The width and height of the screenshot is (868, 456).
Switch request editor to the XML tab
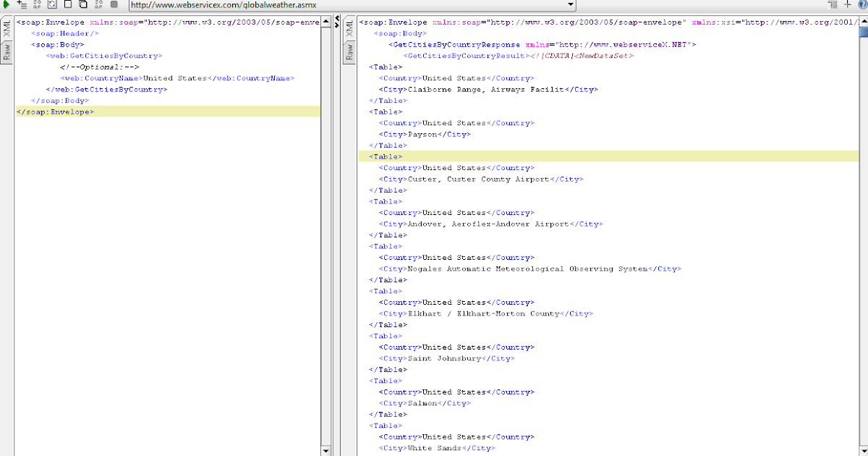[x=7, y=28]
